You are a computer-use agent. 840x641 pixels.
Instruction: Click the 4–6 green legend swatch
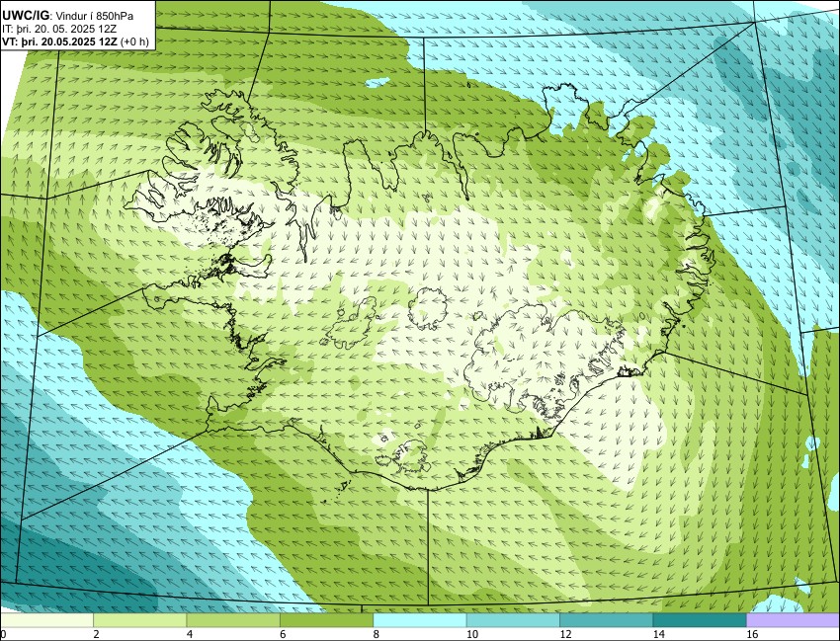click(x=233, y=620)
